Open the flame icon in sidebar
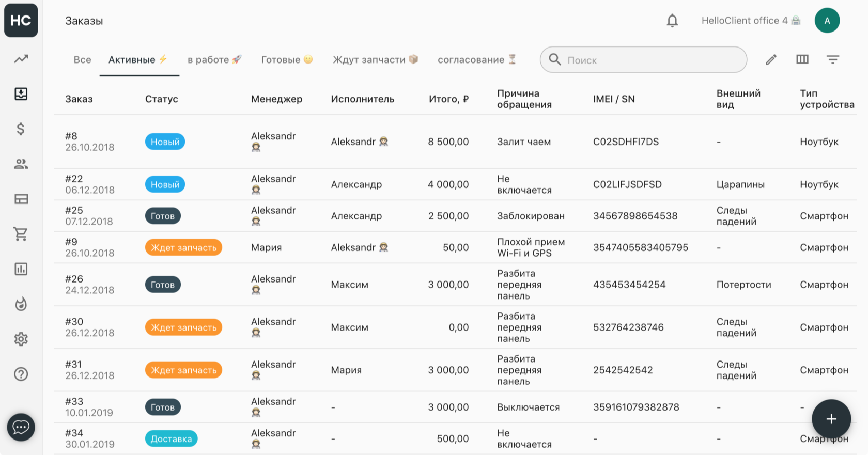Viewport: 868px width, 455px height. (21, 304)
